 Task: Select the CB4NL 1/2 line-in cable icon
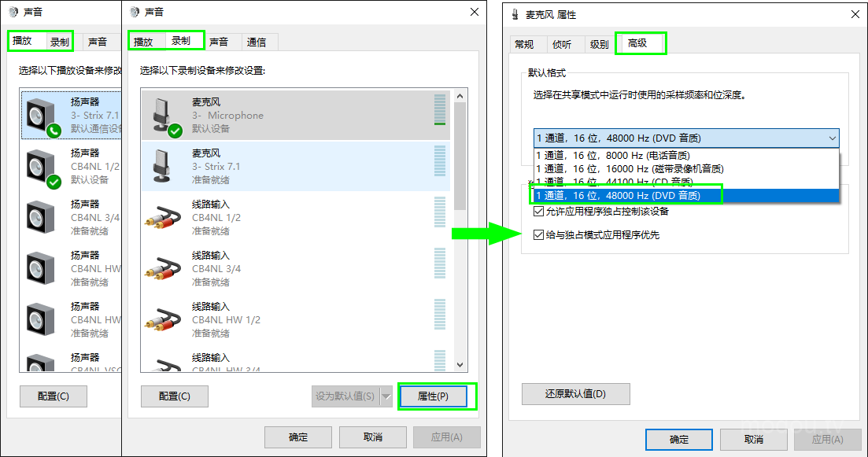click(164, 217)
